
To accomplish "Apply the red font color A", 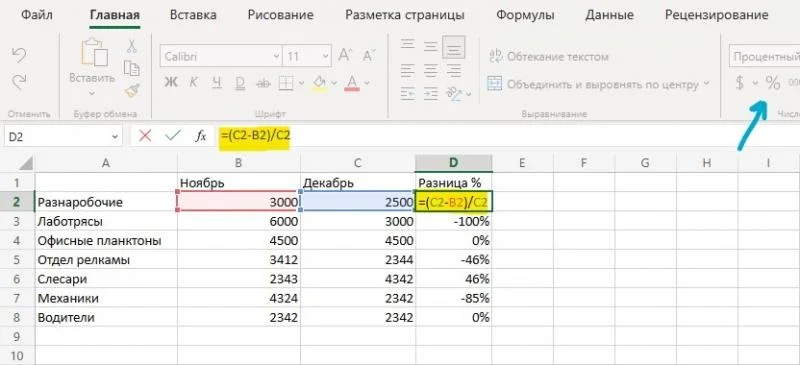I will click(x=352, y=83).
